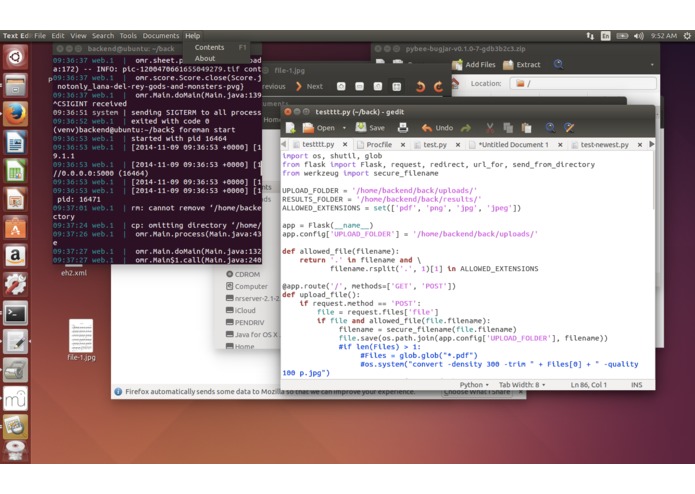This screenshot has height=494, width=695.
Task: Open Ubuntu Software Center from launcher
Action: point(16,228)
